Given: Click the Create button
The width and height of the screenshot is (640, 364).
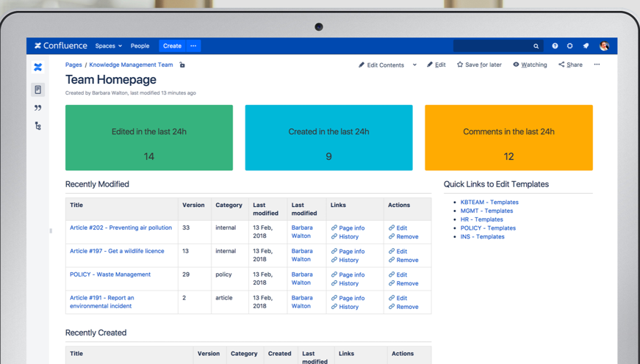Looking at the screenshot, I should click(x=172, y=46).
